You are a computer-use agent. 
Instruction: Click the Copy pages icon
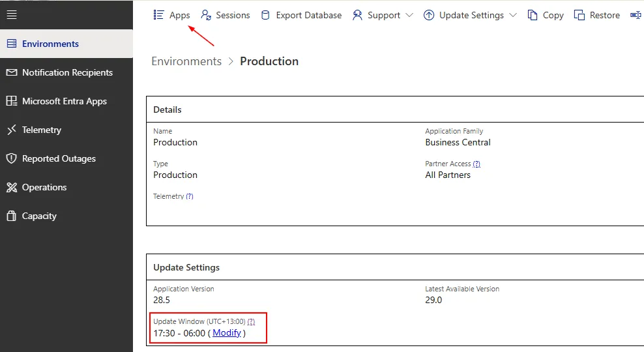[533, 15]
